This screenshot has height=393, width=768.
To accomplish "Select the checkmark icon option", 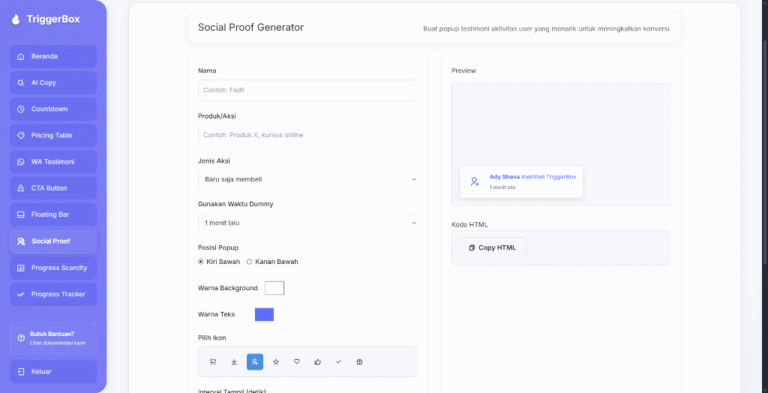I will 338,362.
